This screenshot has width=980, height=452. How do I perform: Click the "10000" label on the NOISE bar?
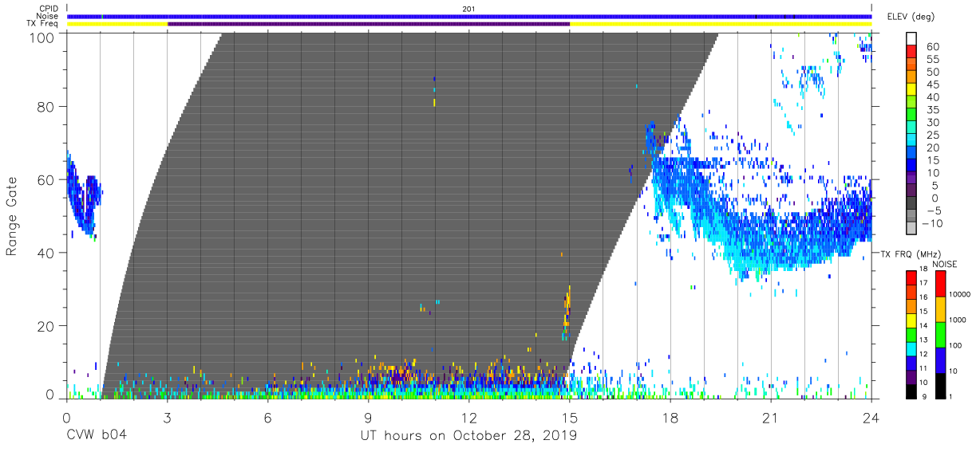click(x=960, y=294)
